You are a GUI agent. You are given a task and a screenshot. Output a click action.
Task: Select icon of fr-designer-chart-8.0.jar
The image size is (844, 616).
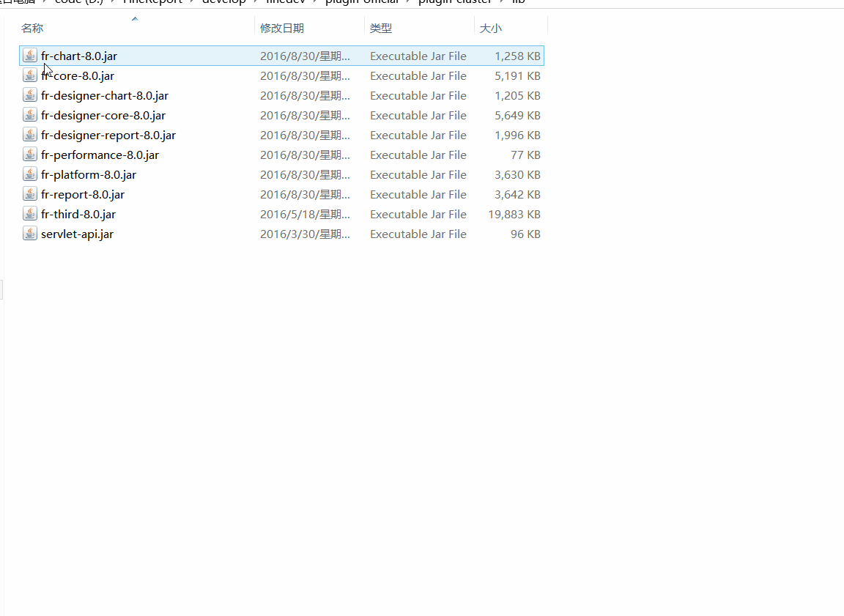click(30, 95)
